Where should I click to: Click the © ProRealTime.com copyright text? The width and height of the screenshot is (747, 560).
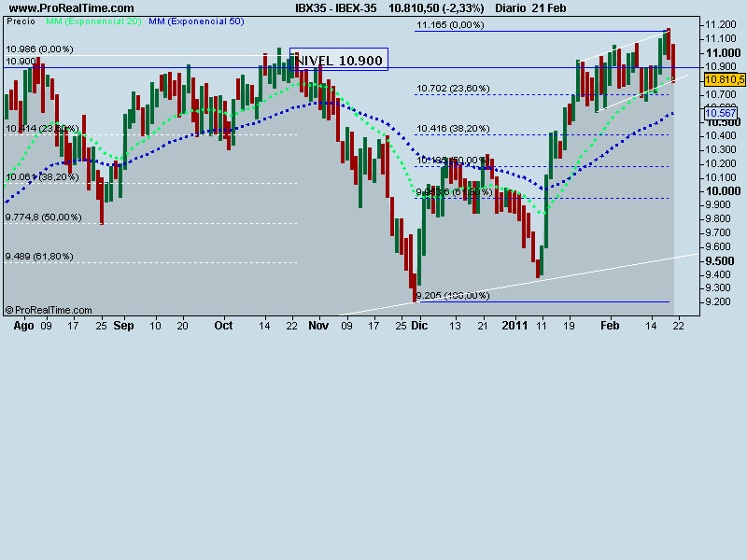tap(49, 310)
